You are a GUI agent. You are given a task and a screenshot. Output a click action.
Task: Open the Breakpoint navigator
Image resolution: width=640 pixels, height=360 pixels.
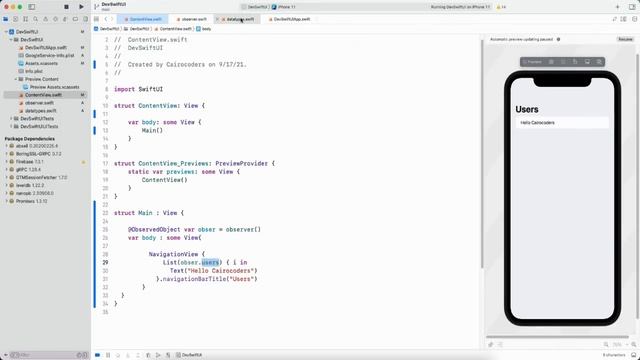coord(75,19)
